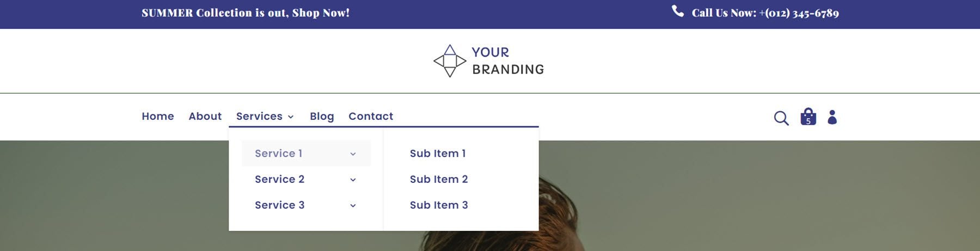Expand the Service 1 submenu chevron
The width and height of the screenshot is (980, 251).
353,154
